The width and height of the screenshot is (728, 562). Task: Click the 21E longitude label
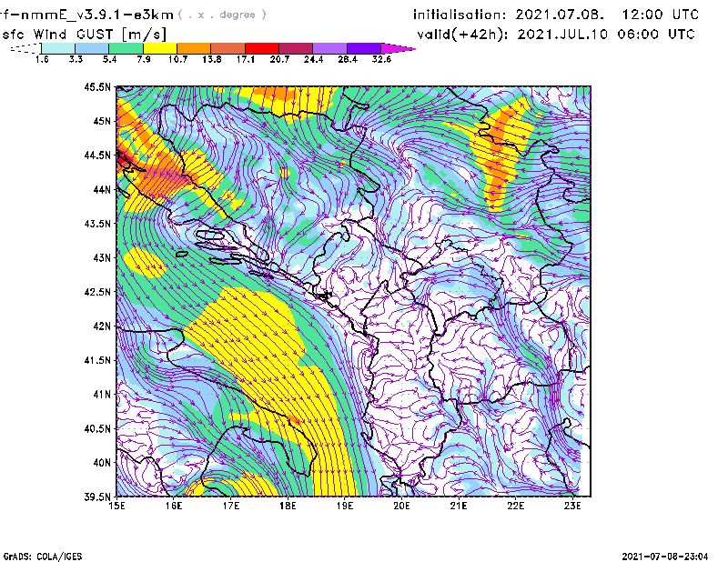coord(459,506)
